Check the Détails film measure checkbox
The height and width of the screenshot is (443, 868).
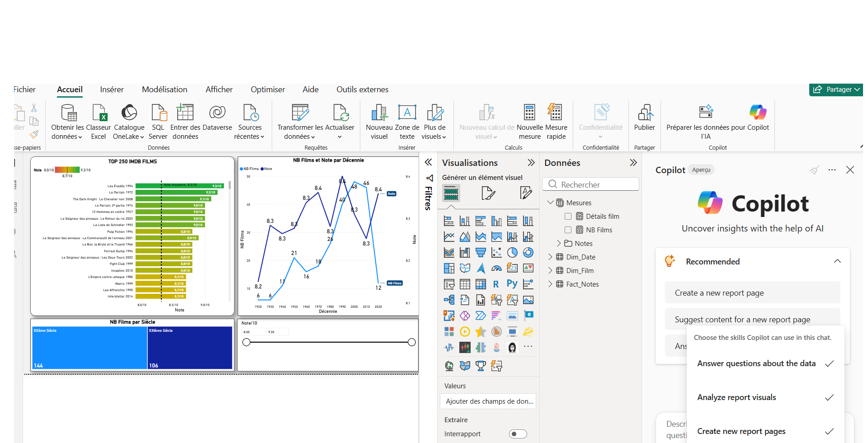[x=568, y=216]
